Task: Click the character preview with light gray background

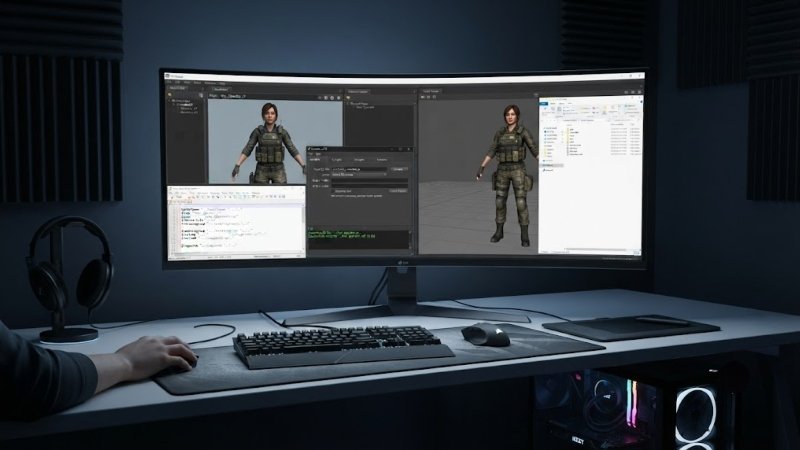Action: [x=275, y=141]
